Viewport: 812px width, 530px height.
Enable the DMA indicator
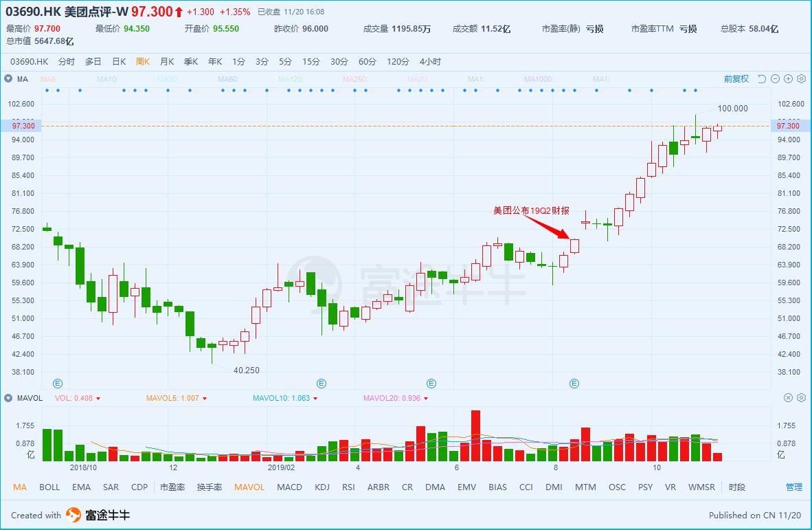436,487
